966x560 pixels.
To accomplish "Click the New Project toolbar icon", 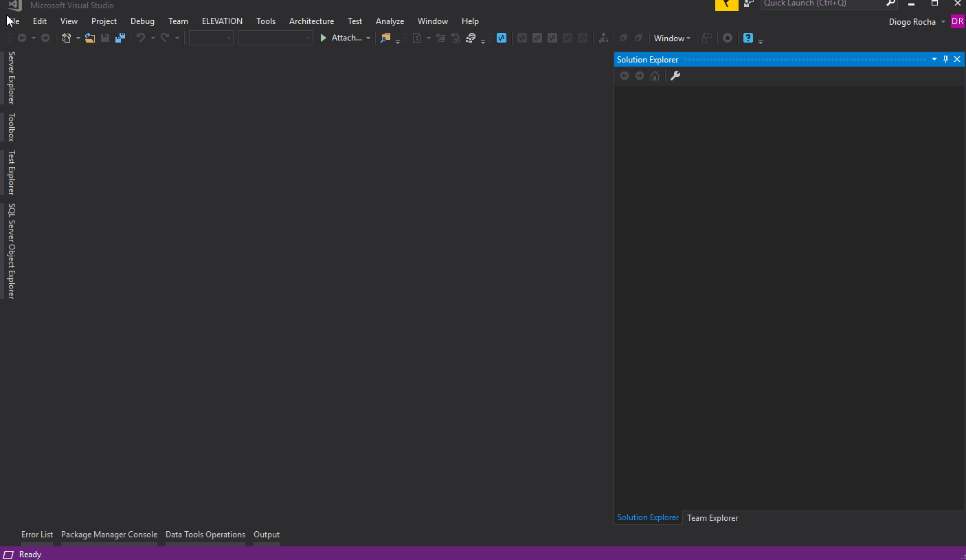I will point(67,38).
